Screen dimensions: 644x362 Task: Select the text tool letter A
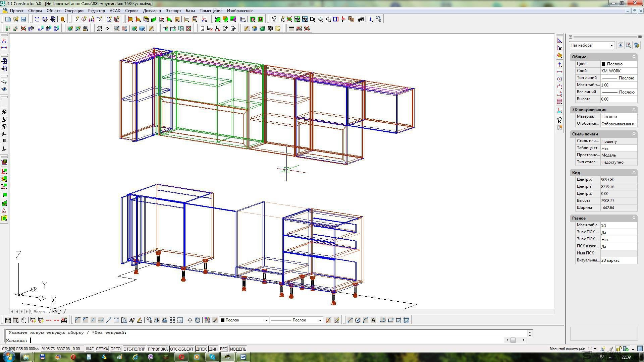pos(373,320)
